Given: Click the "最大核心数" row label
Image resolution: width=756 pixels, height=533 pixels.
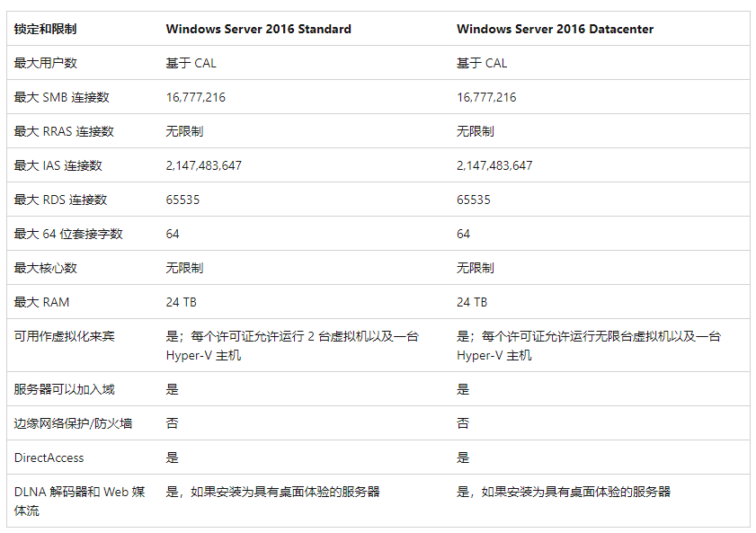Looking at the screenshot, I should click(x=46, y=268).
